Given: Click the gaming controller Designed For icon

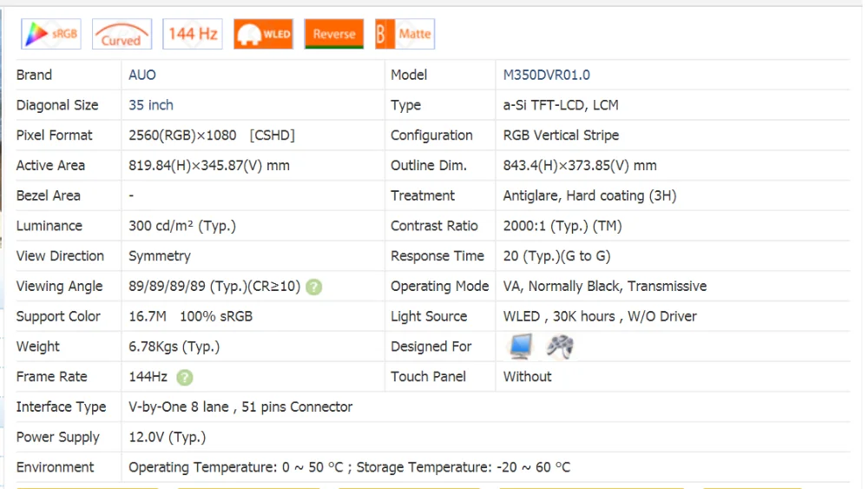Looking at the screenshot, I should pos(560,347).
